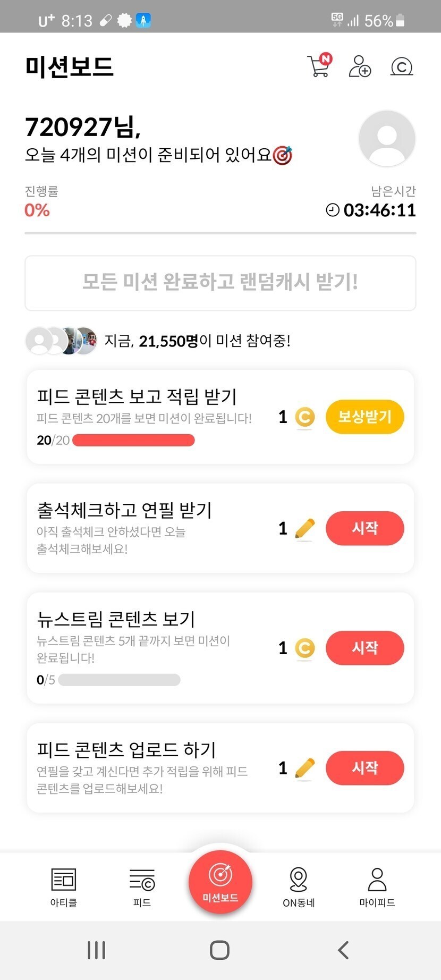Screen dimensions: 441x980
Task: Start the 출석체크하고 연필 받기 mission
Action: (364, 528)
